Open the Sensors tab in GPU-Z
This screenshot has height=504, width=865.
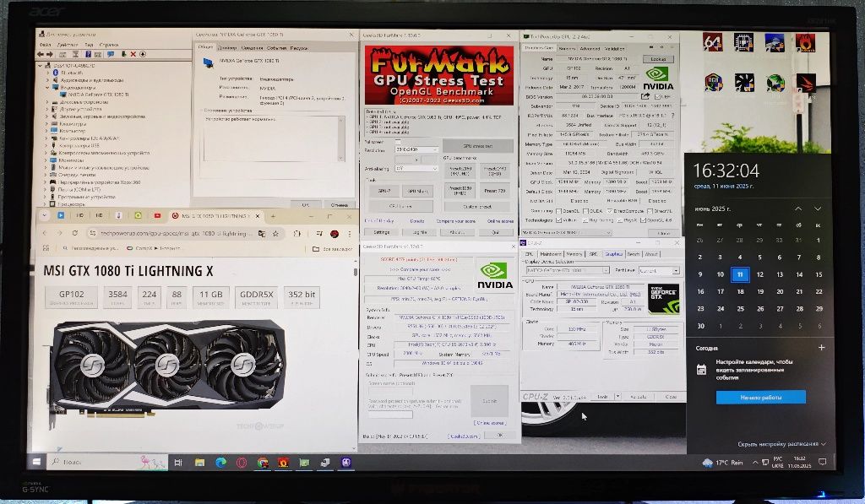point(567,48)
